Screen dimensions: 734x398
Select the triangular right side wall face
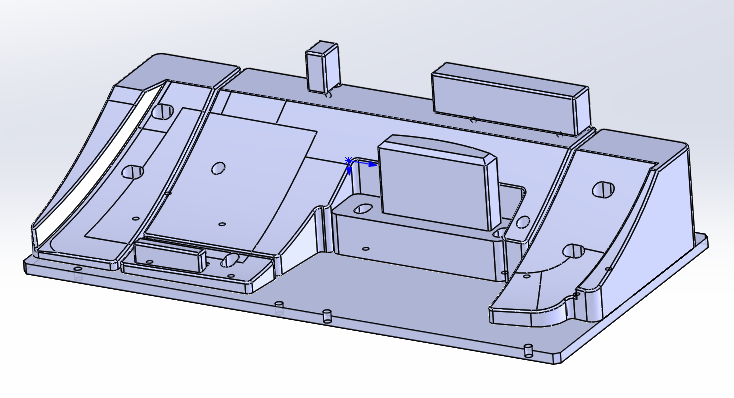coord(674,220)
